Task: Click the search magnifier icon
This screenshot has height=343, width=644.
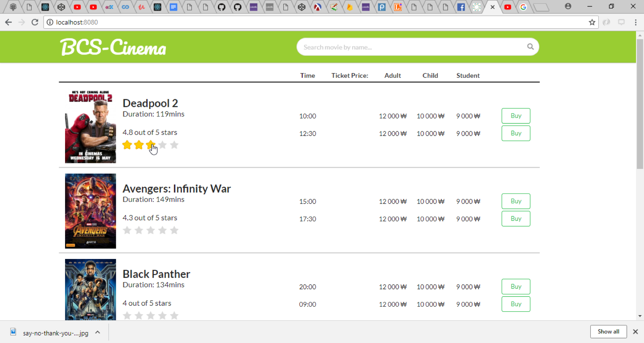Action: point(530,47)
